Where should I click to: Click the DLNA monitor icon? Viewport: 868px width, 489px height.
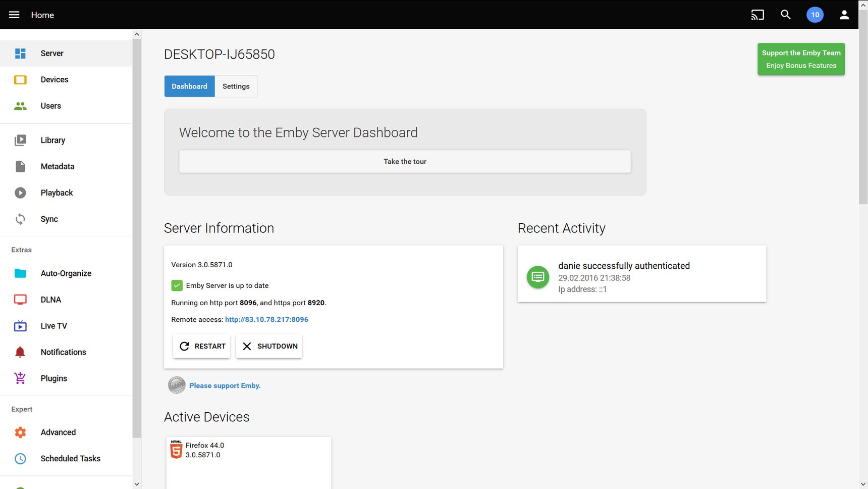(20, 300)
